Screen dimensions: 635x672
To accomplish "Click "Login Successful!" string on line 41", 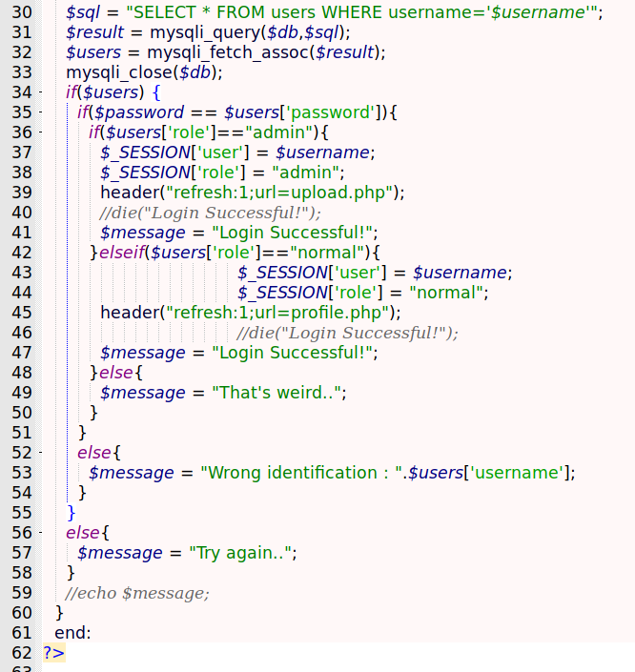I will [x=292, y=233].
